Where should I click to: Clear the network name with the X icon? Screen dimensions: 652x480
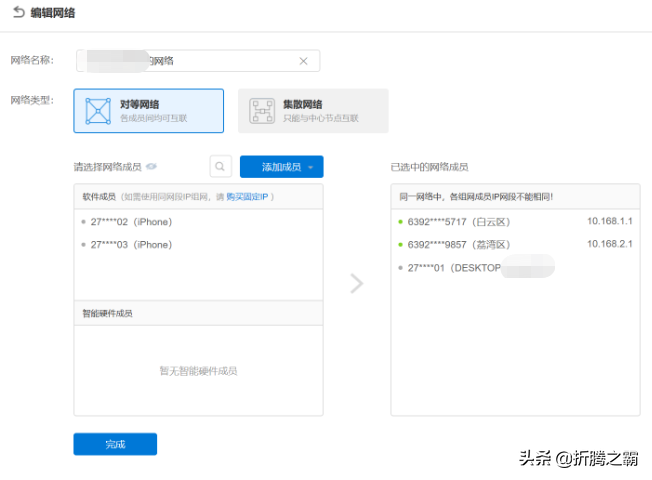(304, 61)
